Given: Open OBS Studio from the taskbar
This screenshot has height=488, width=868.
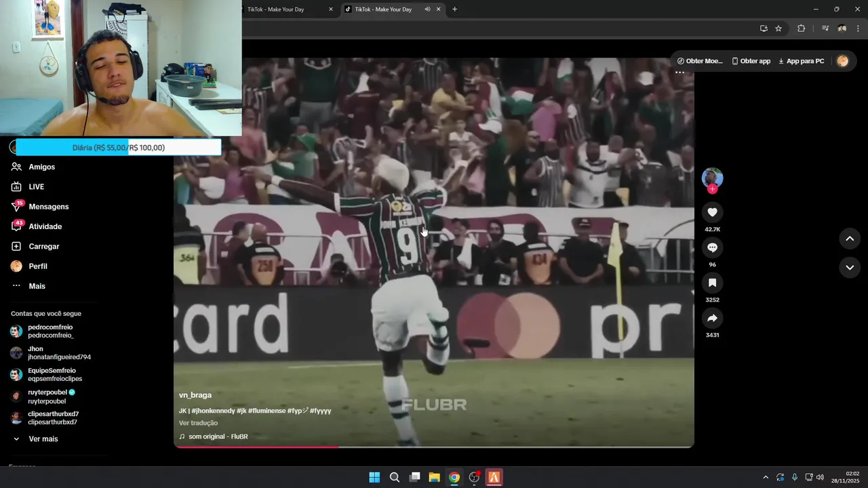Looking at the screenshot, I should click(475, 477).
